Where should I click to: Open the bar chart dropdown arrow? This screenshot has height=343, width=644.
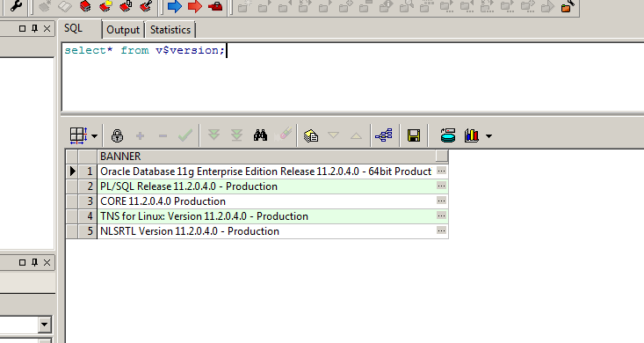488,136
